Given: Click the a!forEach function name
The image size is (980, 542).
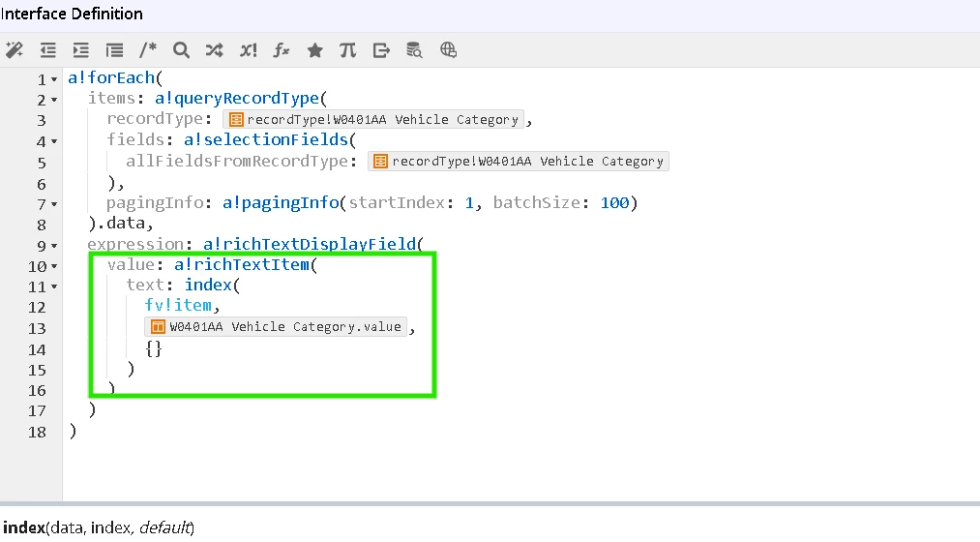Looking at the screenshot, I should click(111, 77).
